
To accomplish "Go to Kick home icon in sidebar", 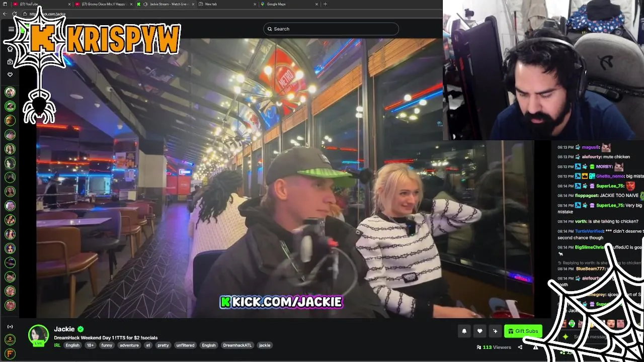I will pyautogui.click(x=10, y=49).
